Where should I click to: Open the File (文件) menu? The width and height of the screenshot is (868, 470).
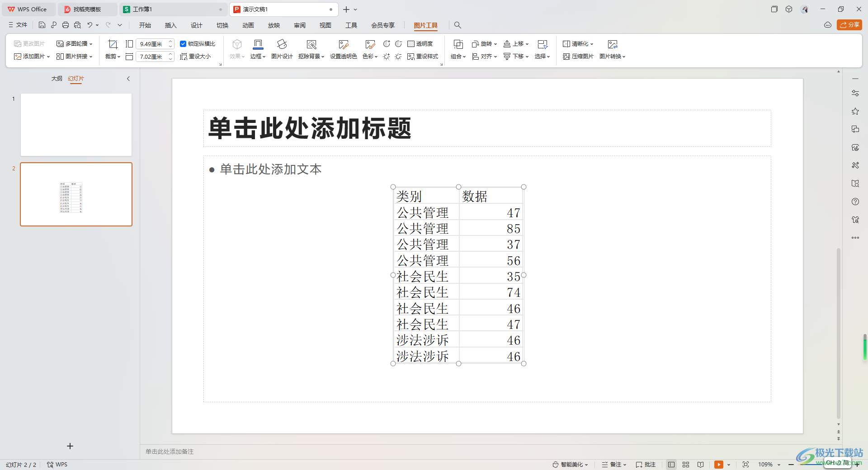18,25
